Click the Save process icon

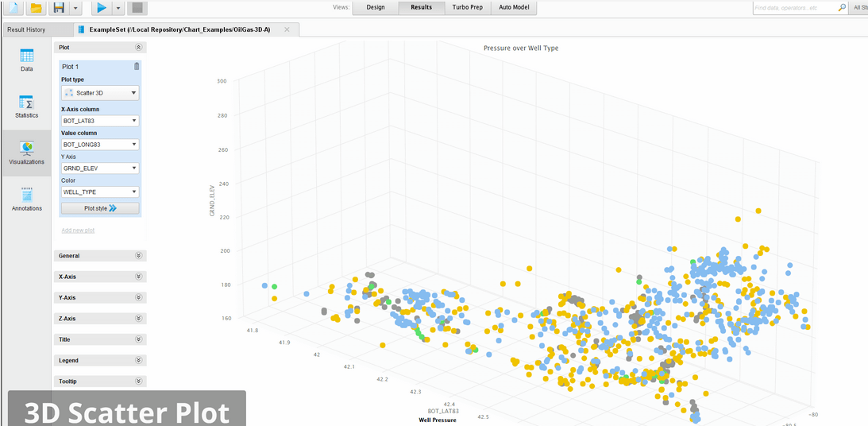pyautogui.click(x=58, y=8)
